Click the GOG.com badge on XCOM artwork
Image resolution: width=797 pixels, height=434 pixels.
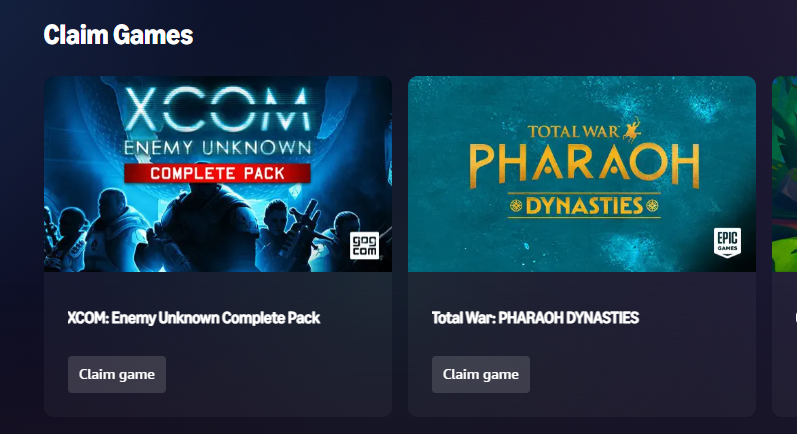point(364,245)
